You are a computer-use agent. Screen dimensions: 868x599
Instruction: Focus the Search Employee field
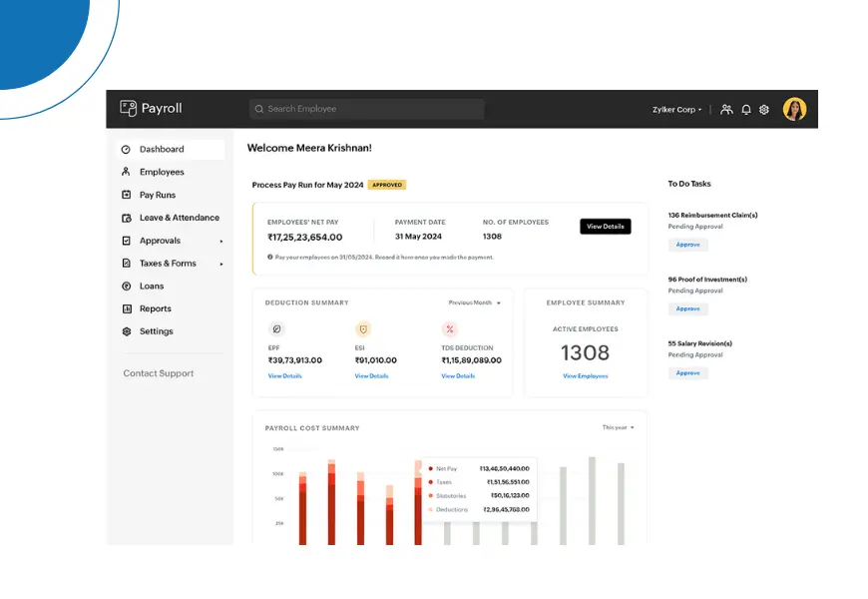pos(367,109)
